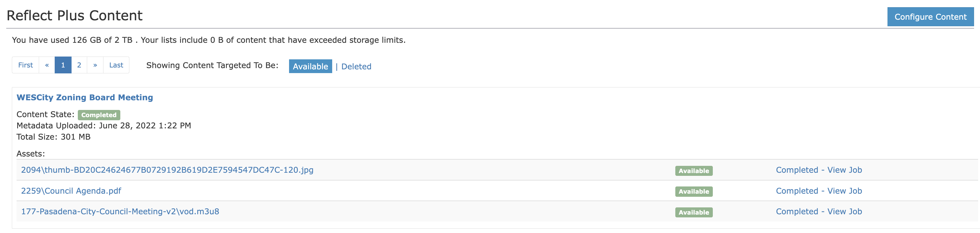
Task: Open the Pasadena City Council vod.m3u8 asset
Action: pyautogui.click(x=120, y=211)
